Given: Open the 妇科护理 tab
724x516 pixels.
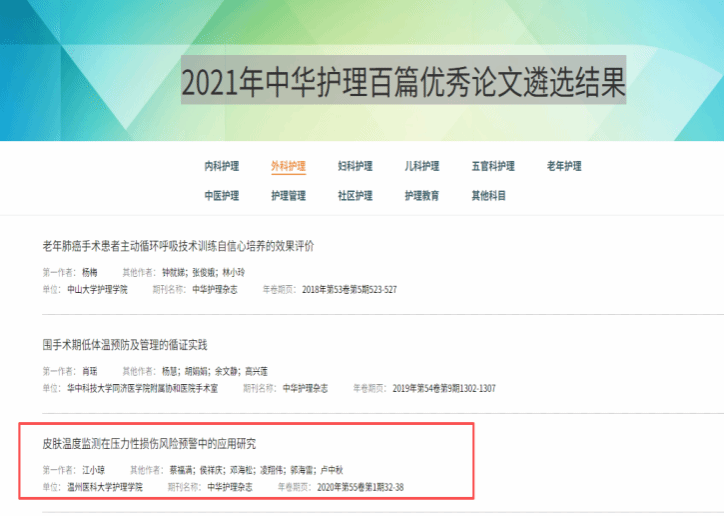Looking at the screenshot, I should tap(354, 166).
